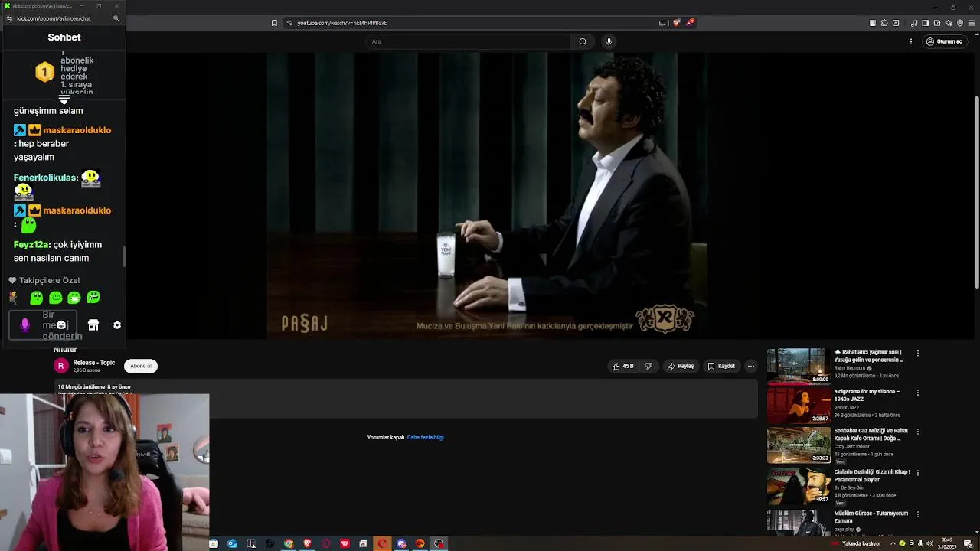This screenshot has width=980, height=551.
Task: Open browser extensions puzzle icon
Action: [x=884, y=23]
